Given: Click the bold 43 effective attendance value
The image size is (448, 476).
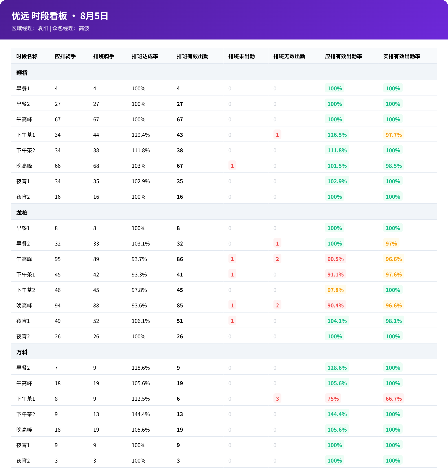Looking at the screenshot, I should (180, 135).
